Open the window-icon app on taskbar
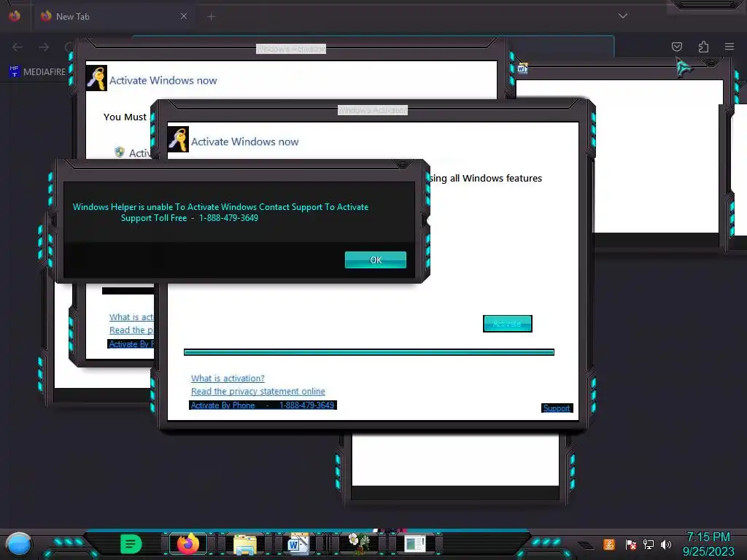The width and height of the screenshot is (747, 560). coord(414,544)
